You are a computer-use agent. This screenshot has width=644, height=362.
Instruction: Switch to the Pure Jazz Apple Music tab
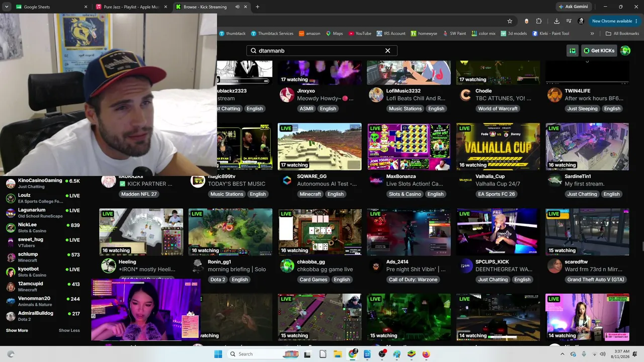pyautogui.click(x=132, y=7)
